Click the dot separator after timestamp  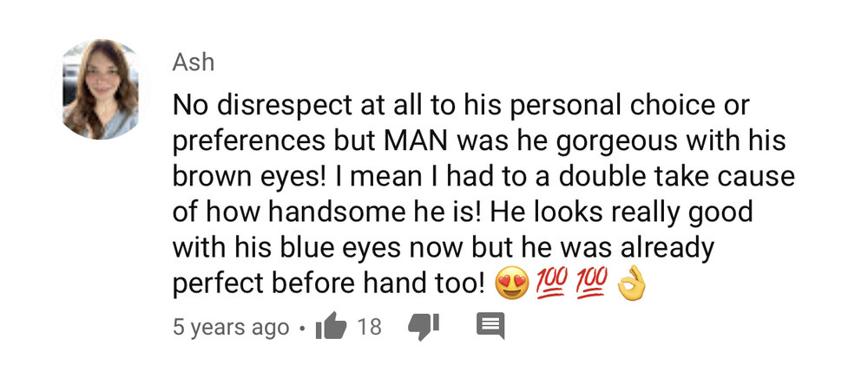point(302,329)
